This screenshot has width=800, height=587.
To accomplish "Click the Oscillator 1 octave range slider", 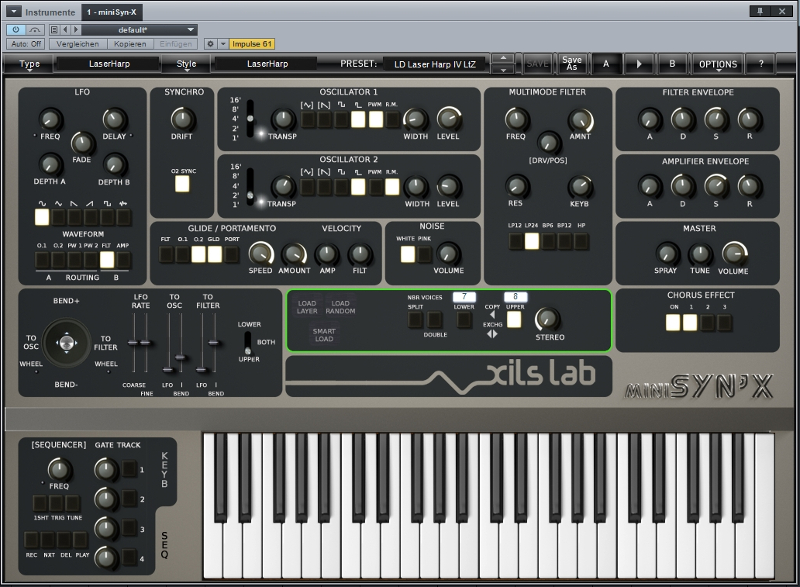I will pos(250,118).
